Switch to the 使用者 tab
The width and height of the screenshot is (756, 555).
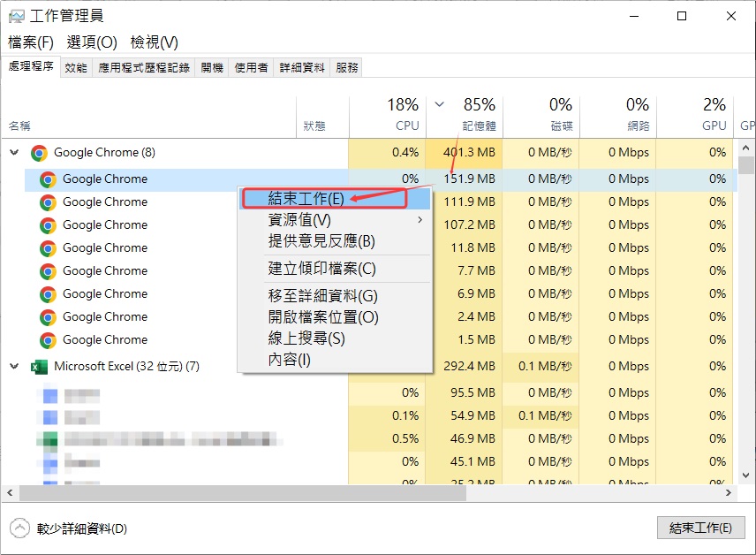tap(251, 67)
